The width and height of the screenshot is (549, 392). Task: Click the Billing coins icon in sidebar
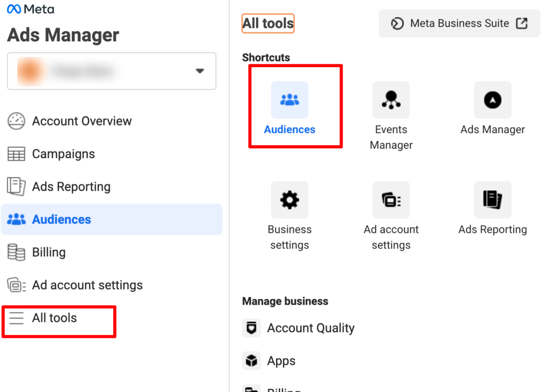click(x=16, y=252)
